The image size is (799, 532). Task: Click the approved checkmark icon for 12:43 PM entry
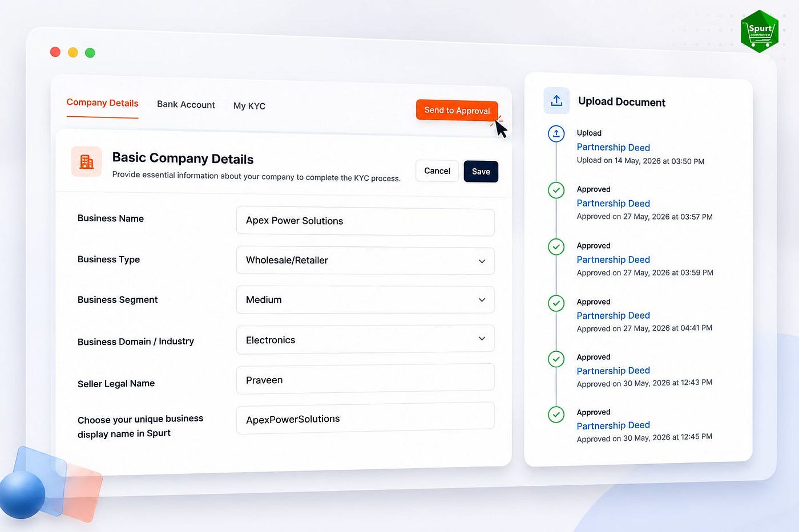556,359
